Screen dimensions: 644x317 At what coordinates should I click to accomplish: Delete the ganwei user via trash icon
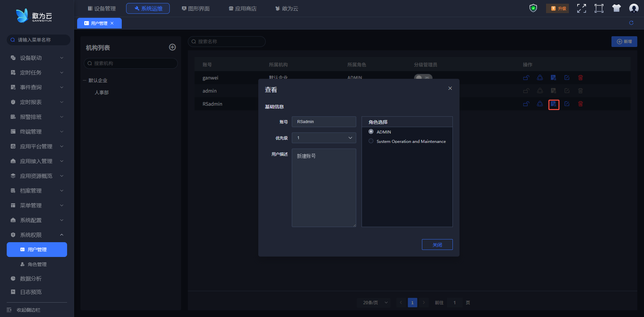[580, 78]
